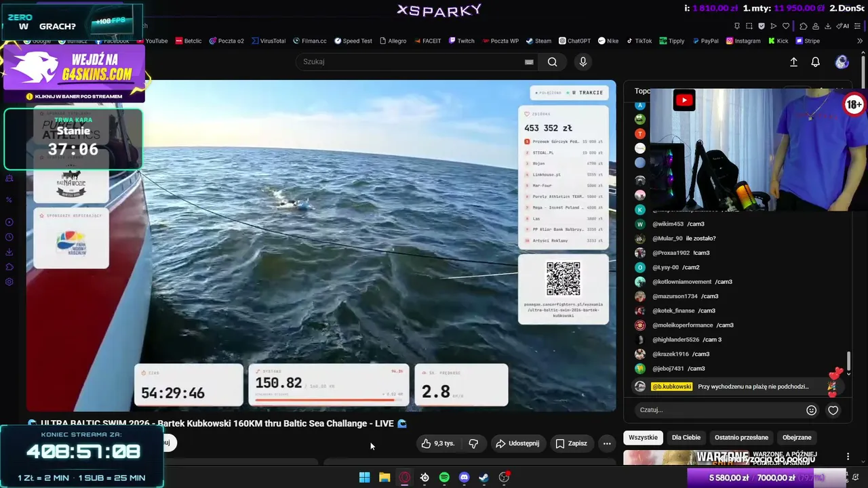Open the VirusTotal bookmark
This screenshot has height=488, width=868.
tap(268, 41)
